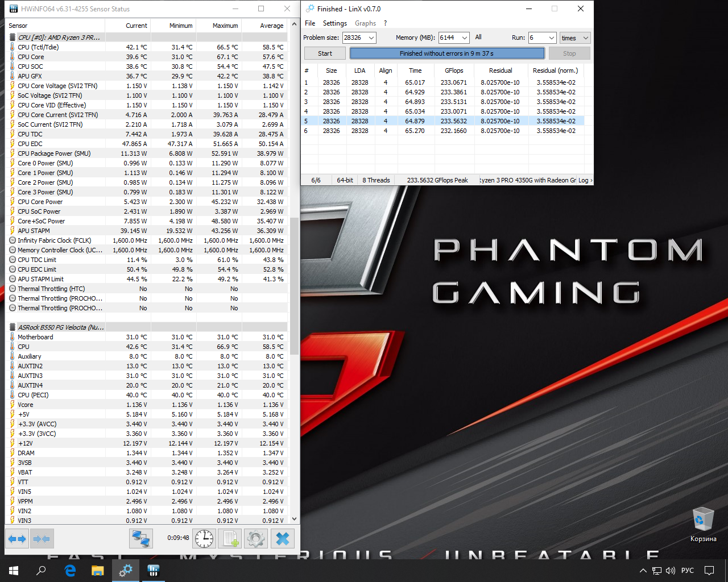Click the LinX gear icon in its title bar
The image size is (728, 582).
(310, 9)
